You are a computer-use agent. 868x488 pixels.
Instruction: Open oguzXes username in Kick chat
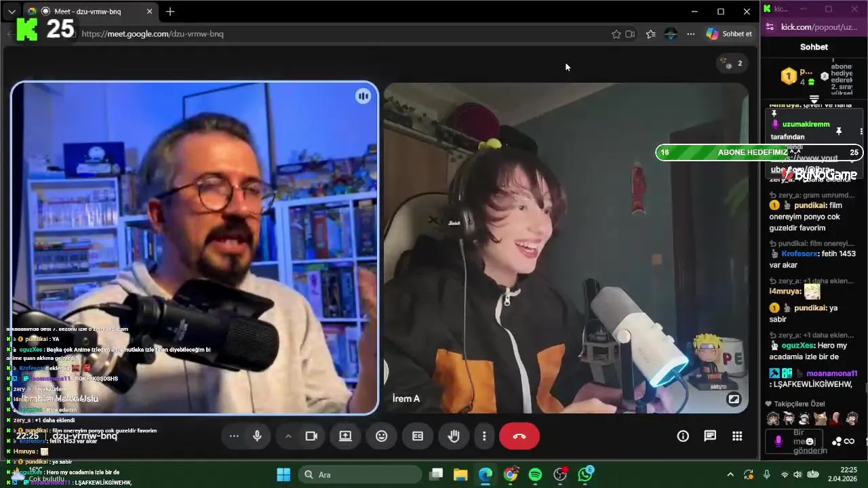(797, 346)
